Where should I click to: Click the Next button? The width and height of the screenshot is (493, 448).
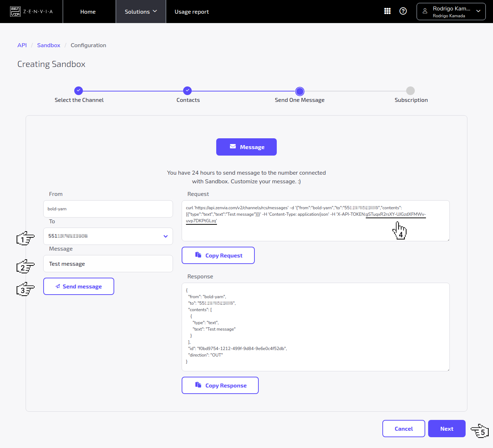click(x=447, y=429)
